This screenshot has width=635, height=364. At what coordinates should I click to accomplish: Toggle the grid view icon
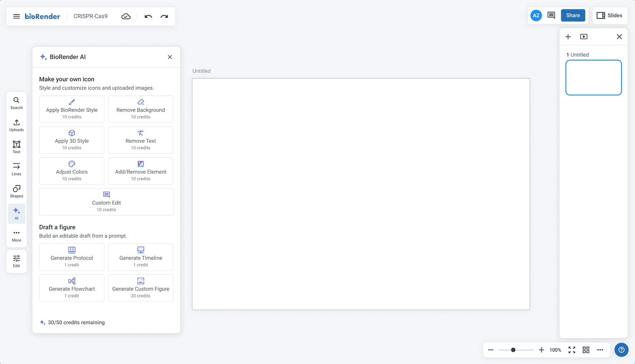[586, 350]
